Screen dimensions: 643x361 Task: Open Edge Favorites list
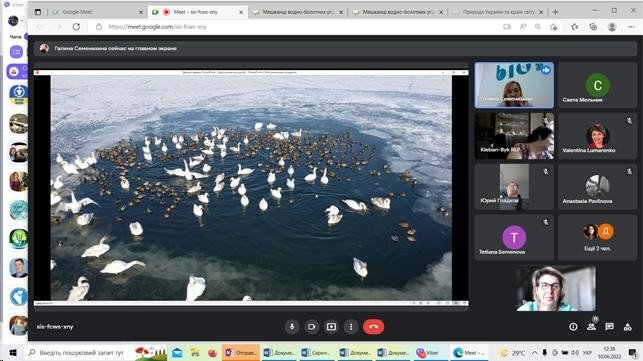pyautogui.click(x=574, y=27)
